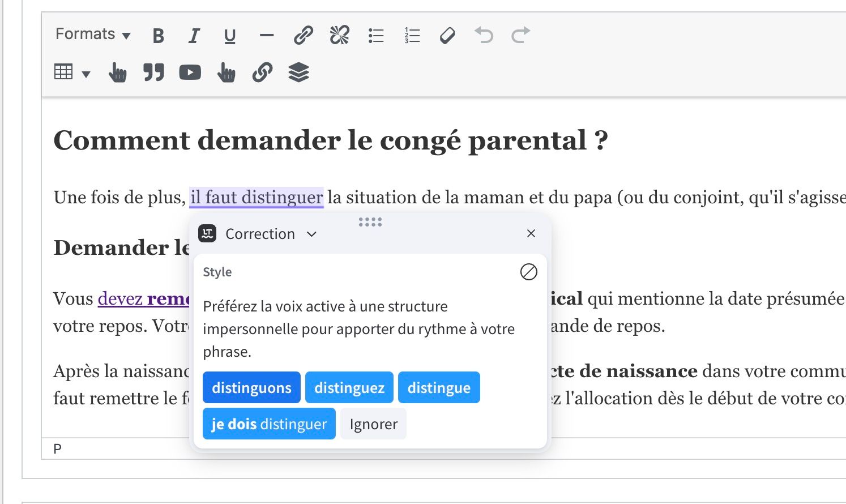Apply italic formatting
Screen dimensions: 846x504
point(193,35)
